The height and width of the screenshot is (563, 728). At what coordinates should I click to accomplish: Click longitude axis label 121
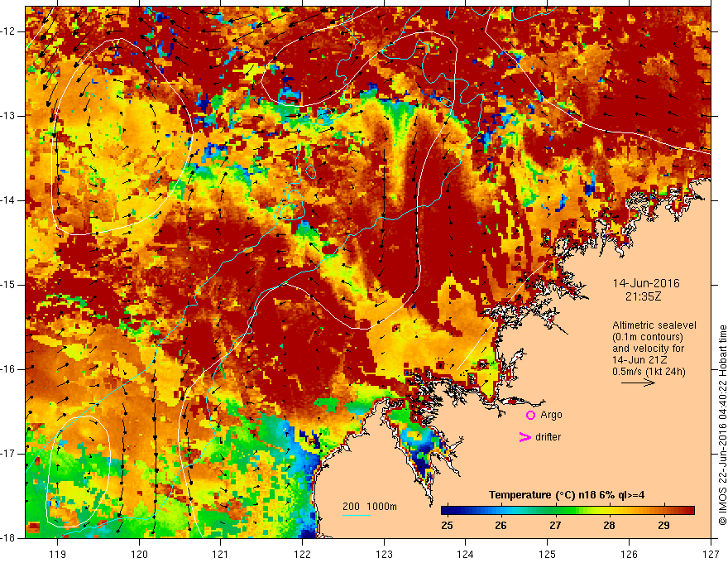pos(220,554)
